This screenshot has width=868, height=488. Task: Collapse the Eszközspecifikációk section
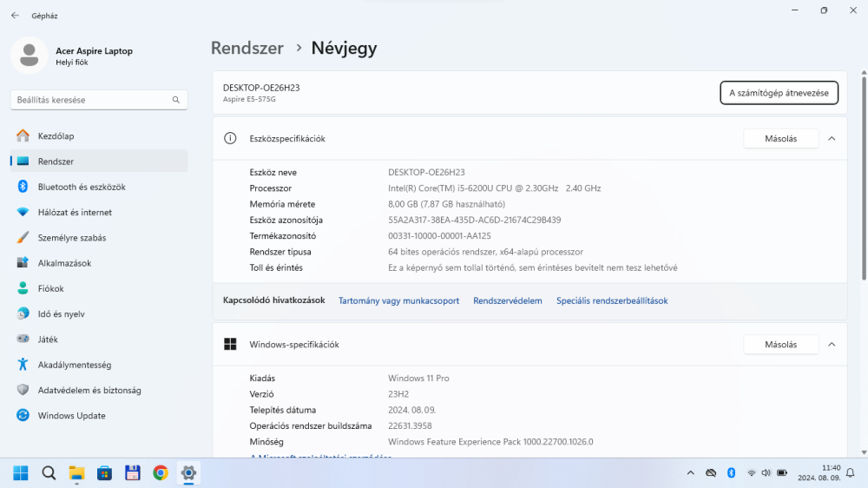coord(832,139)
